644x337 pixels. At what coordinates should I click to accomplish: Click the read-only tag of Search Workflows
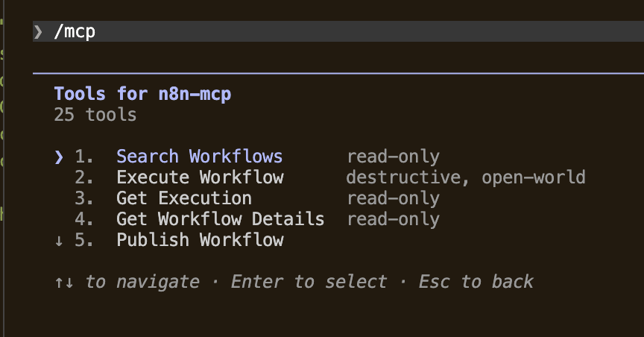pyautogui.click(x=393, y=157)
